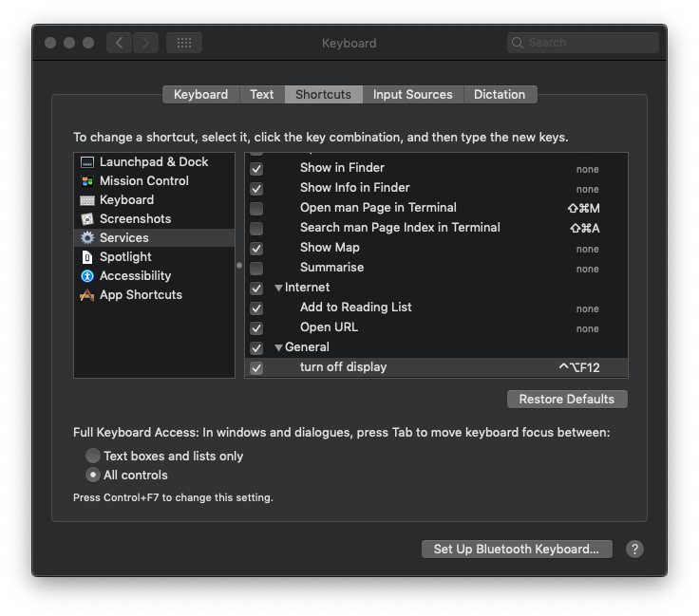
Task: Select App Shortcuts label in sidebar
Action: (x=141, y=295)
